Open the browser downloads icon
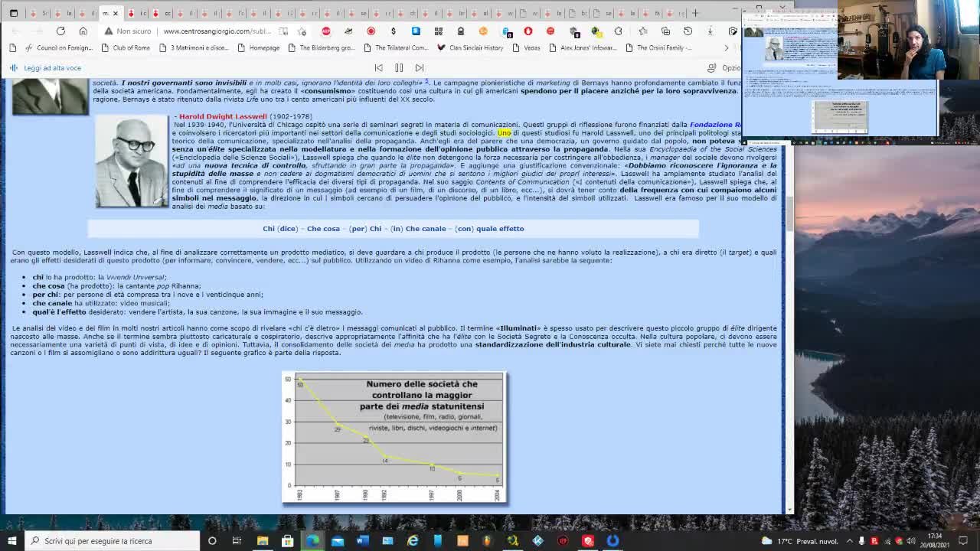This screenshot has width=980, height=551. tap(710, 31)
